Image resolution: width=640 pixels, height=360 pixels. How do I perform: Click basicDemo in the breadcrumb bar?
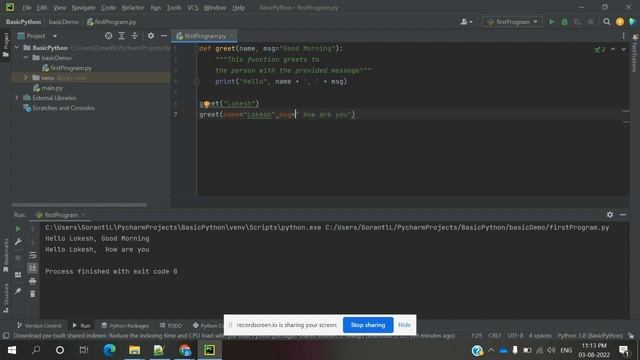click(64, 22)
